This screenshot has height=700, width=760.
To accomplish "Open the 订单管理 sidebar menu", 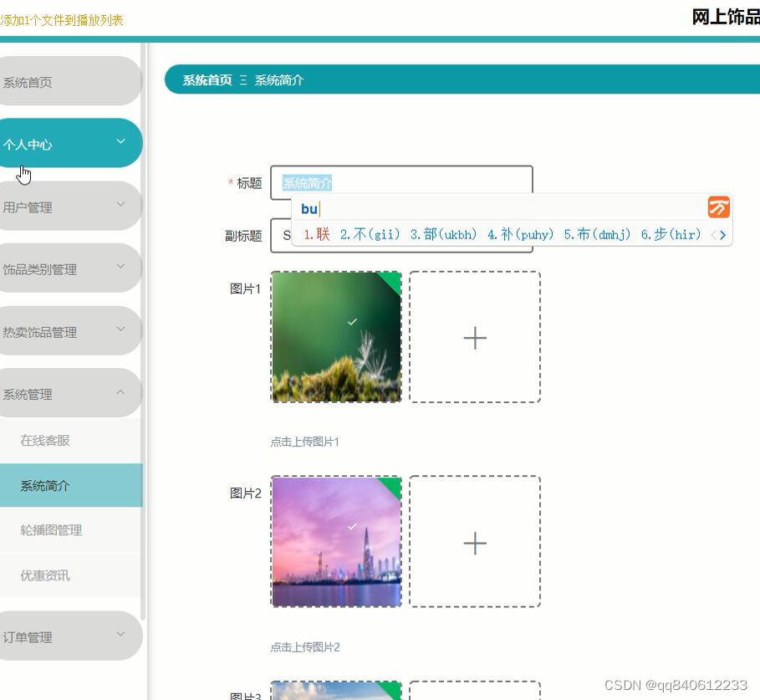I will pyautogui.click(x=69, y=636).
